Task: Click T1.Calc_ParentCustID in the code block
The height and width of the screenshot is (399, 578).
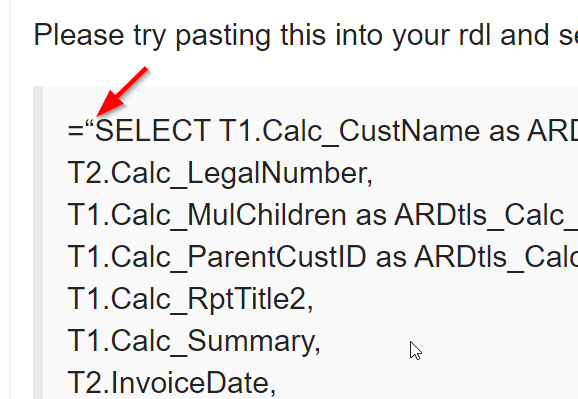Action: (x=217, y=257)
